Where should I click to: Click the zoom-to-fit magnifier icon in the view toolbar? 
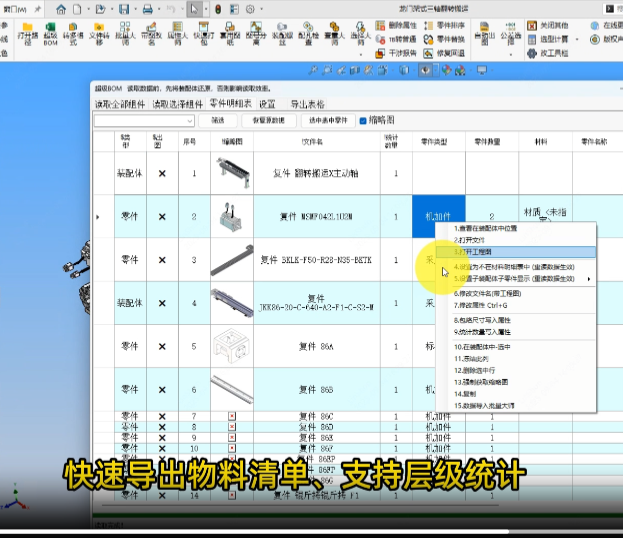pos(313,71)
